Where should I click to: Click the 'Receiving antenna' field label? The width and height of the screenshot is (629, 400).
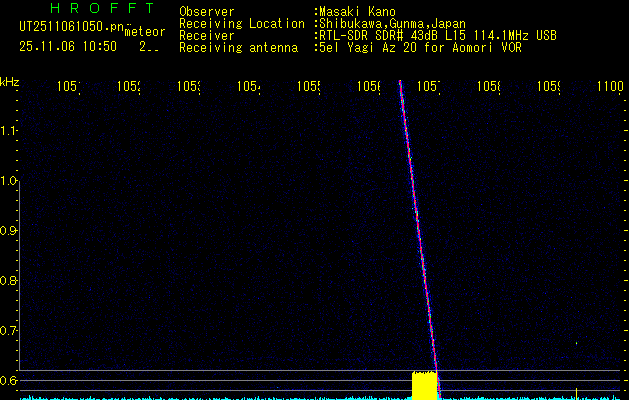(x=238, y=48)
